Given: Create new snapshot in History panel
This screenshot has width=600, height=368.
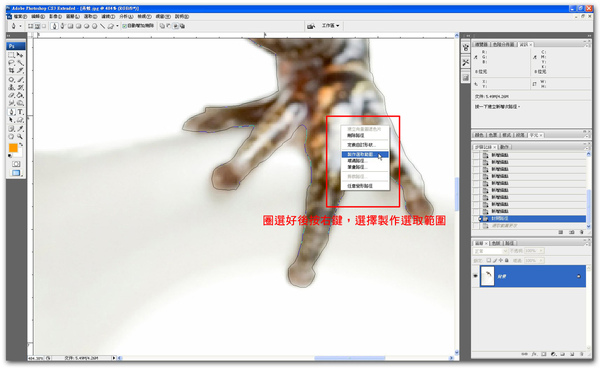Looking at the screenshot, I should tap(571, 232).
